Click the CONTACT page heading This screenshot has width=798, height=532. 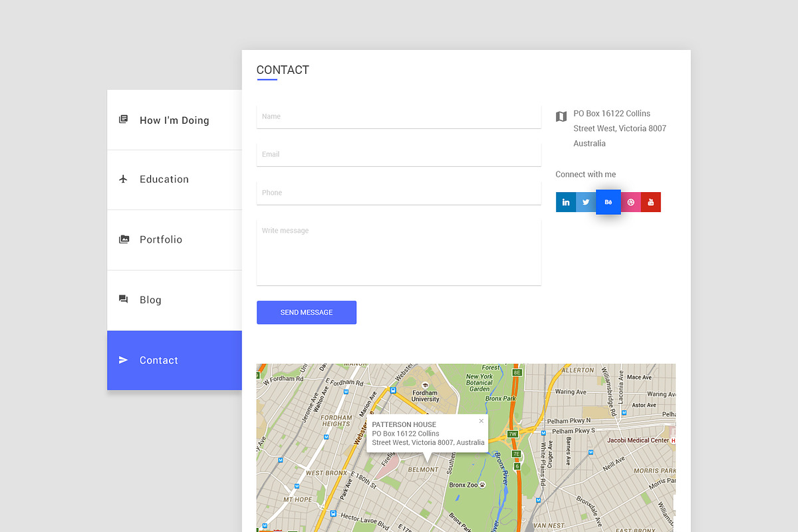pos(283,70)
